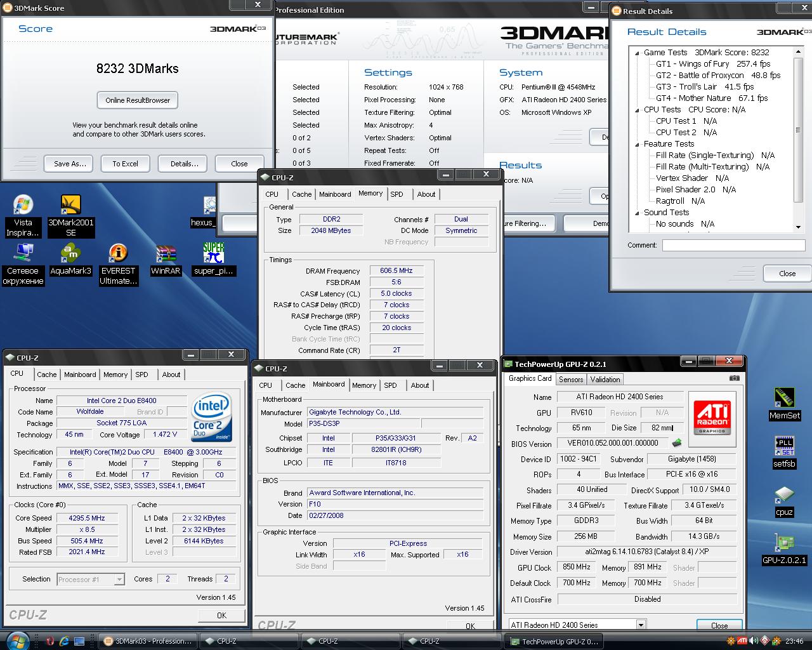Image resolution: width=812 pixels, height=650 pixels.
Task: Launch the super_pi desktop icon
Action: pos(213,259)
